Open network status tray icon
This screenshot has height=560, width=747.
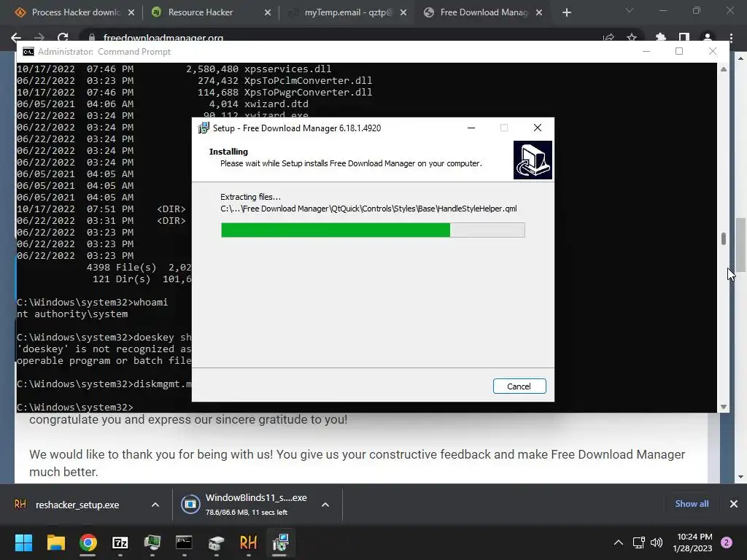(x=638, y=542)
